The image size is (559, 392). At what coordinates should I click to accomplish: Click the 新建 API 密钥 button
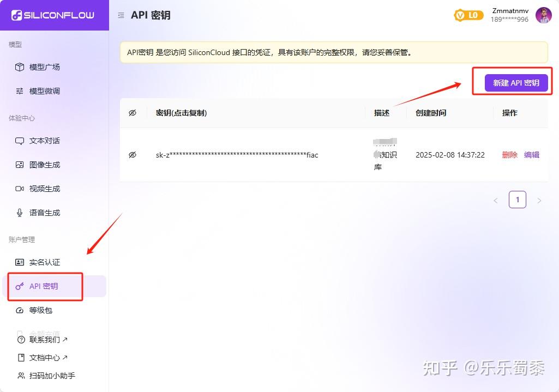pos(516,83)
